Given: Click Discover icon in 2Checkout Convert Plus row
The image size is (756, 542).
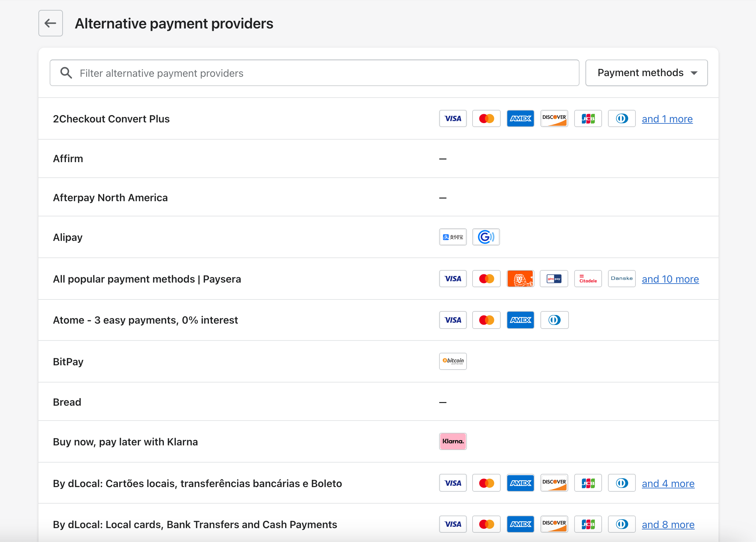Looking at the screenshot, I should (554, 118).
